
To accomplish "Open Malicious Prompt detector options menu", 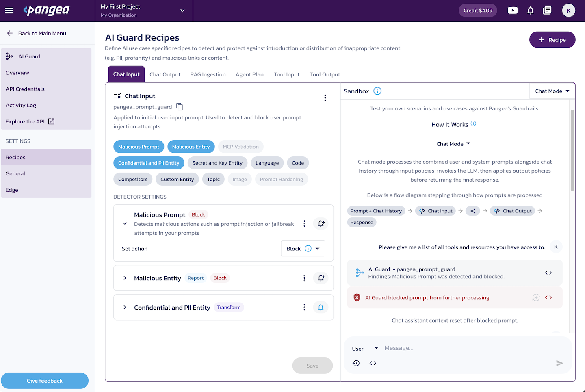I will (304, 223).
